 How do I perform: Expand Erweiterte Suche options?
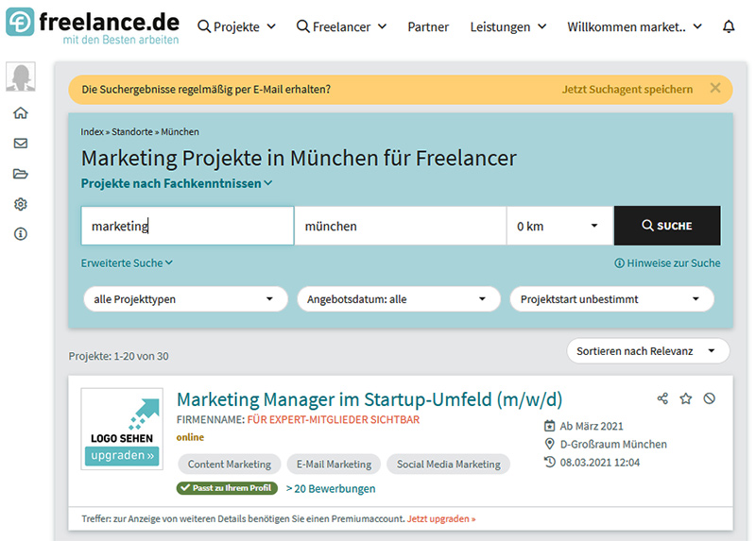[127, 263]
